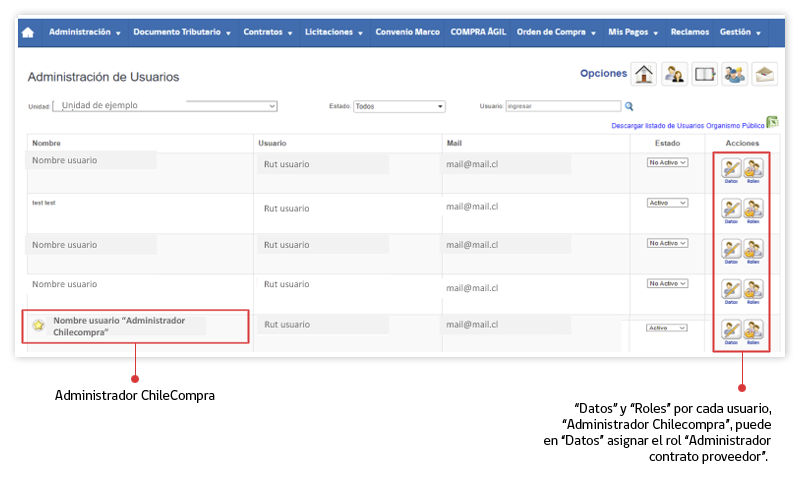Screen dimensions: 800x477
Task: Edit Datos in the first user row
Action: [x=731, y=170]
